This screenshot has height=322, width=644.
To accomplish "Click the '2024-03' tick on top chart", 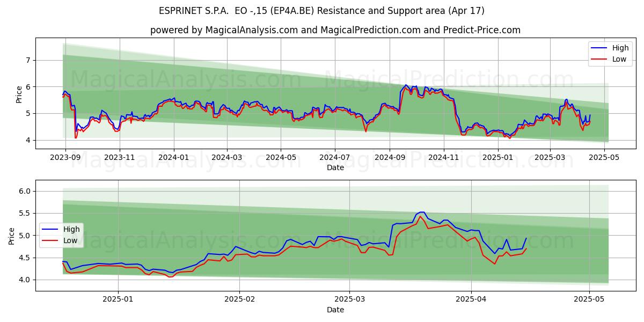I will 226,157.
